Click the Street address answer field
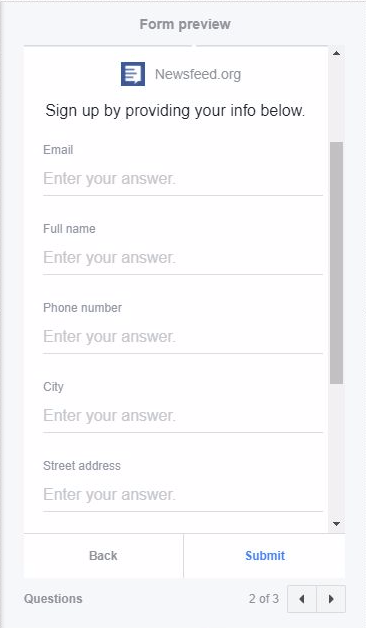This screenshot has width=366, height=628. point(183,494)
